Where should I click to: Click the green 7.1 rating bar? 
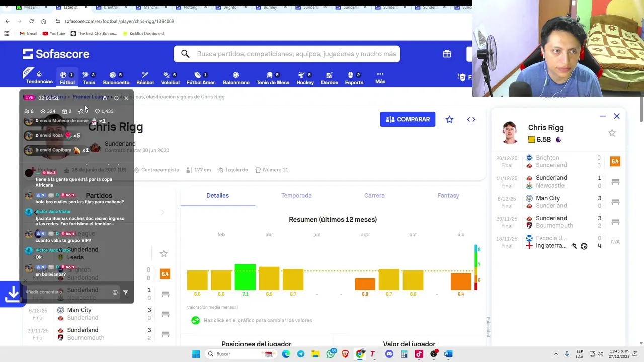point(245,277)
